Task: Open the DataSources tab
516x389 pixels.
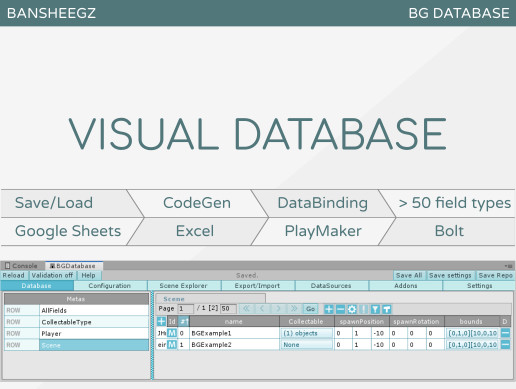Action: click(x=331, y=286)
